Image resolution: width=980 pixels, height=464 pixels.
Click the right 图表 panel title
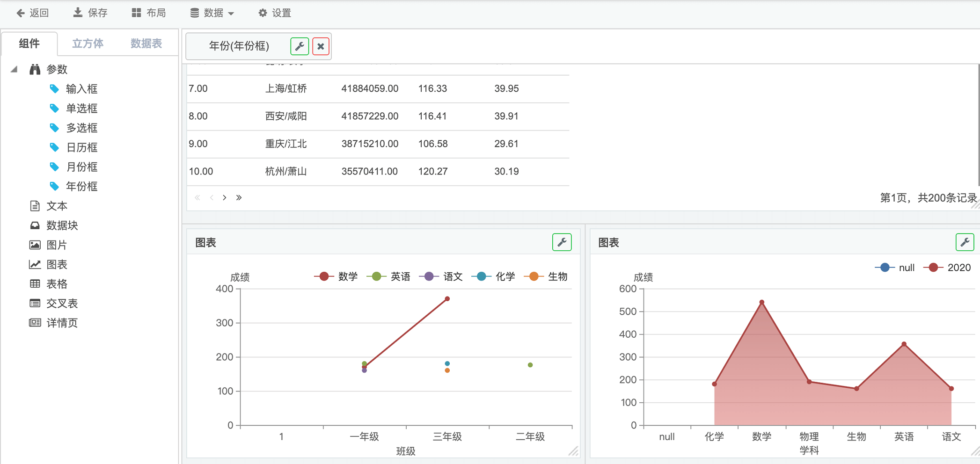pyautogui.click(x=608, y=242)
